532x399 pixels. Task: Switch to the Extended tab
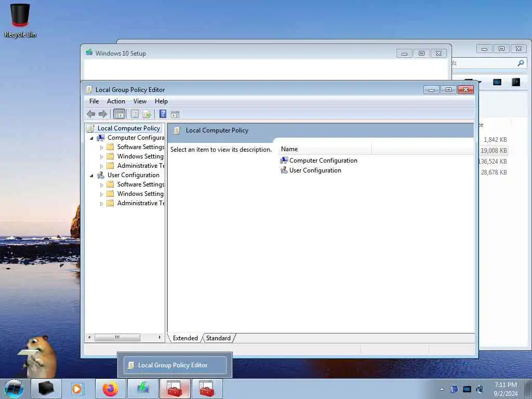pyautogui.click(x=185, y=338)
